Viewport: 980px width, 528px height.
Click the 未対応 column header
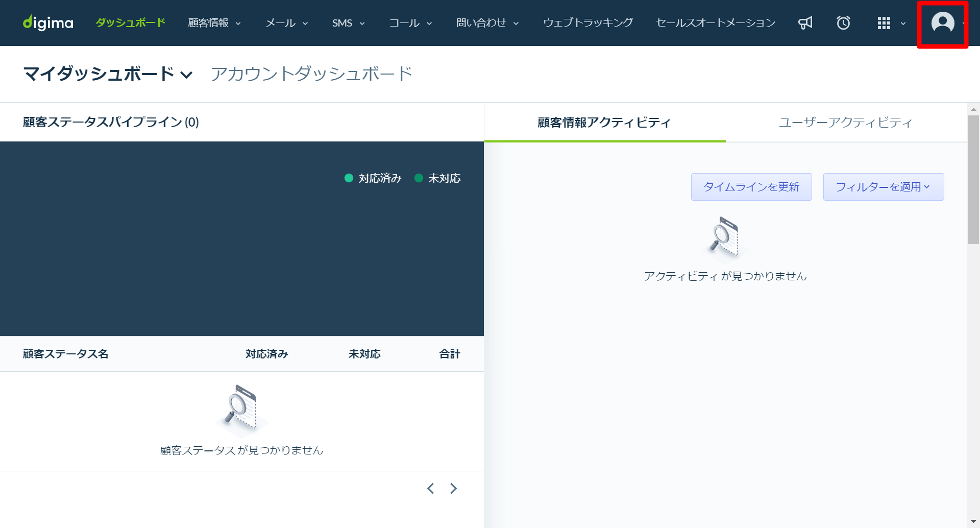click(x=364, y=354)
